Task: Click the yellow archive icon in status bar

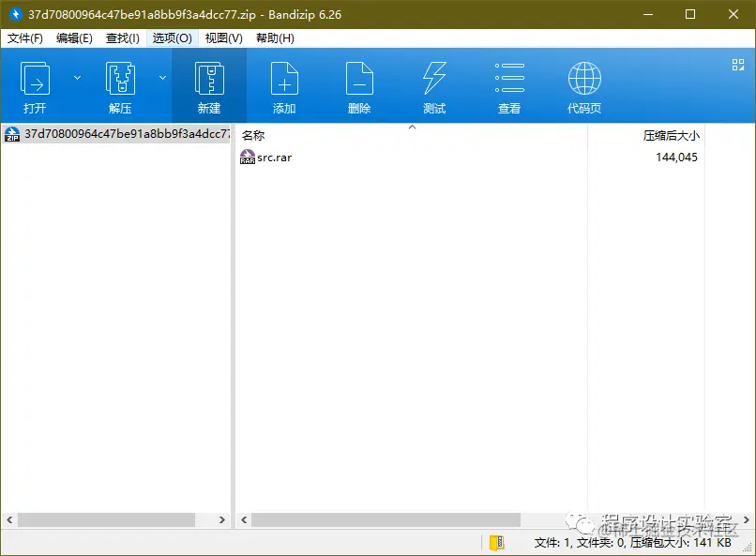Action: tap(496, 543)
